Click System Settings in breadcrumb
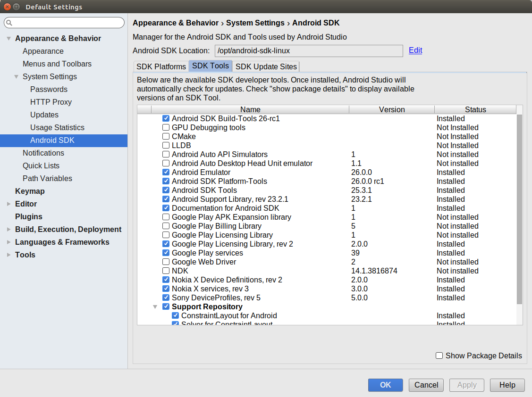Screen dimensions: 532x397 point(255,23)
